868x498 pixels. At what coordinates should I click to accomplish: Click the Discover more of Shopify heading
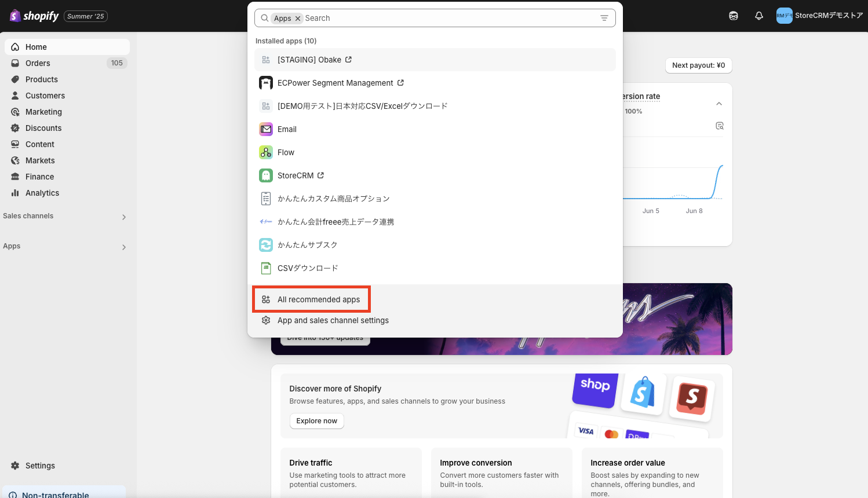click(335, 389)
